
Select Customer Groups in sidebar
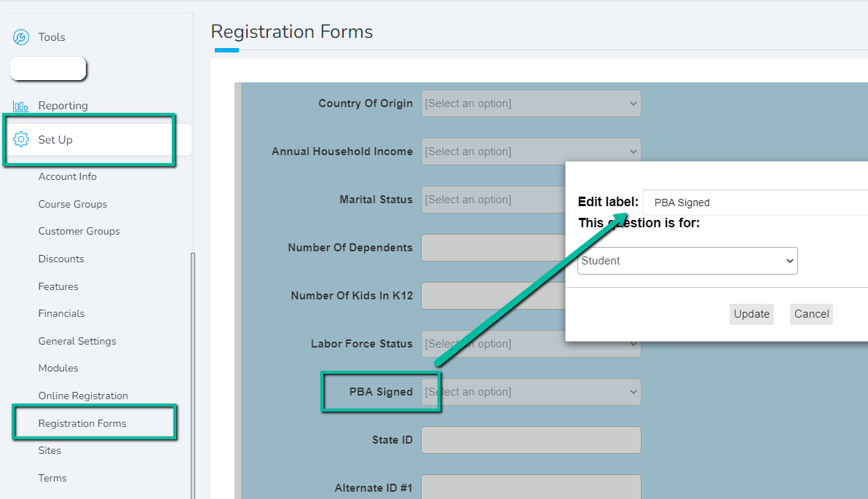pyautogui.click(x=79, y=231)
